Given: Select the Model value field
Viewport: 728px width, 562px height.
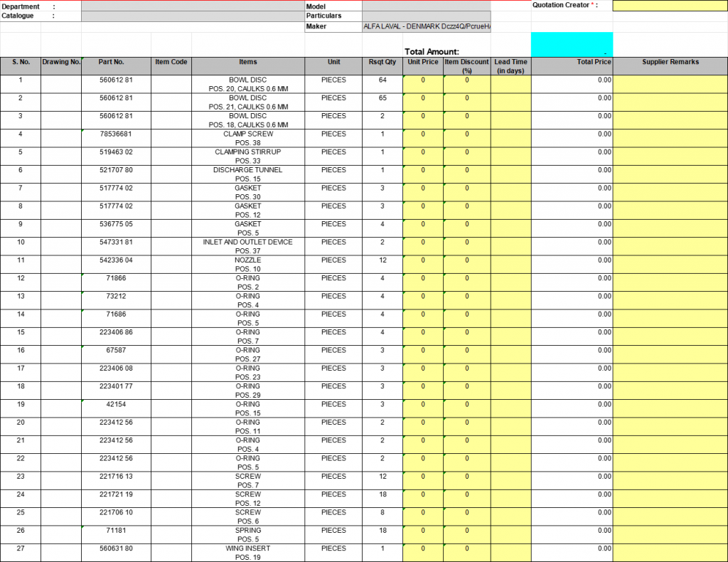Looking at the screenshot, I should point(426,6).
